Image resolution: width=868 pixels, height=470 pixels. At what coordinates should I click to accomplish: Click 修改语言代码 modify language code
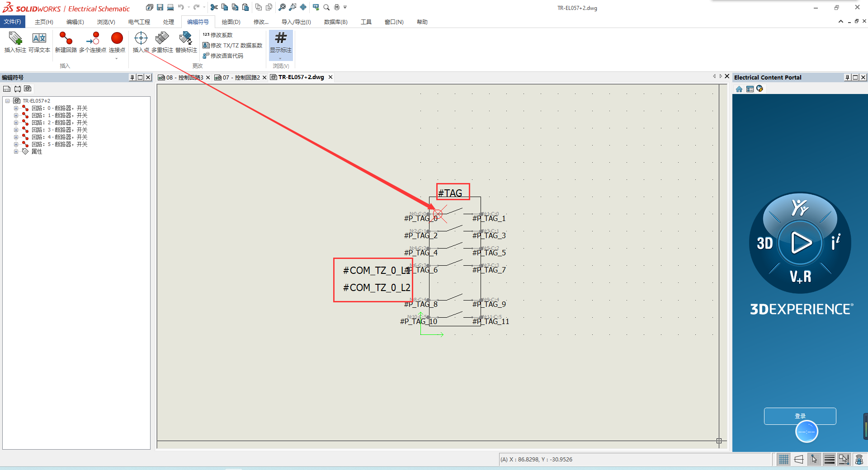pos(226,56)
